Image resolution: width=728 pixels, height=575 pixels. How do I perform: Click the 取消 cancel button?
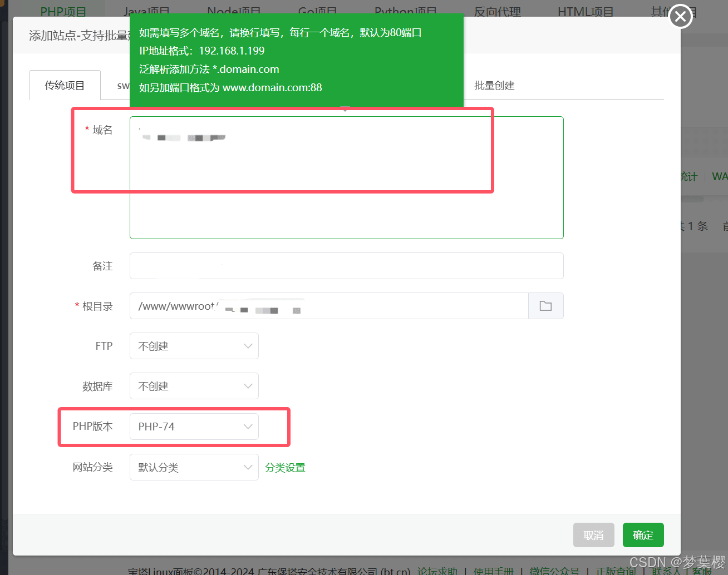point(593,535)
